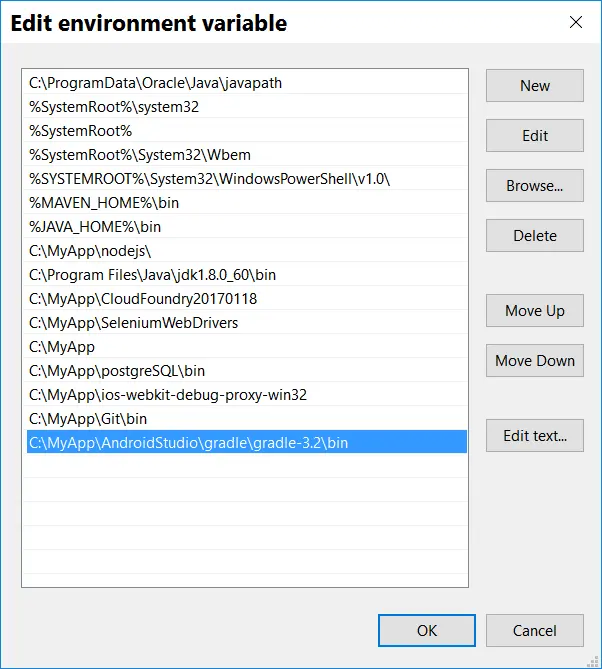Confirm changes with the OK button

[427, 631]
